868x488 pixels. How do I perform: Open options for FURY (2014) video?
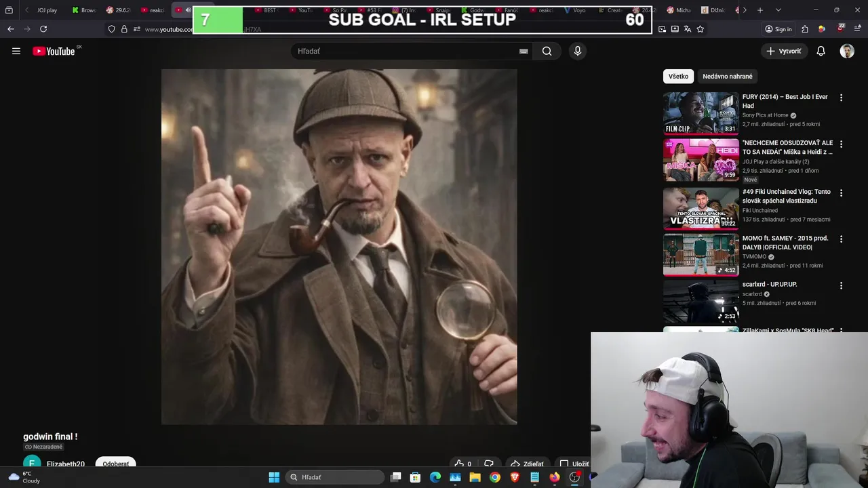(841, 98)
